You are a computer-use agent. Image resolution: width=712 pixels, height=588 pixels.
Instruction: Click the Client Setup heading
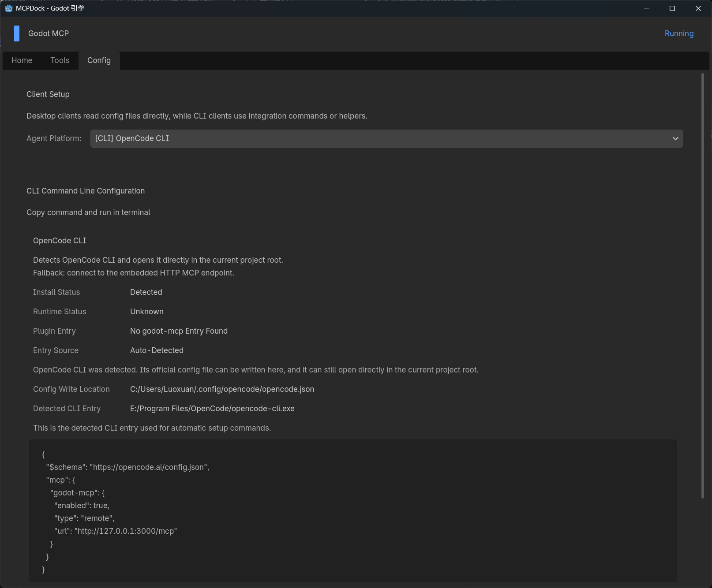coord(48,94)
